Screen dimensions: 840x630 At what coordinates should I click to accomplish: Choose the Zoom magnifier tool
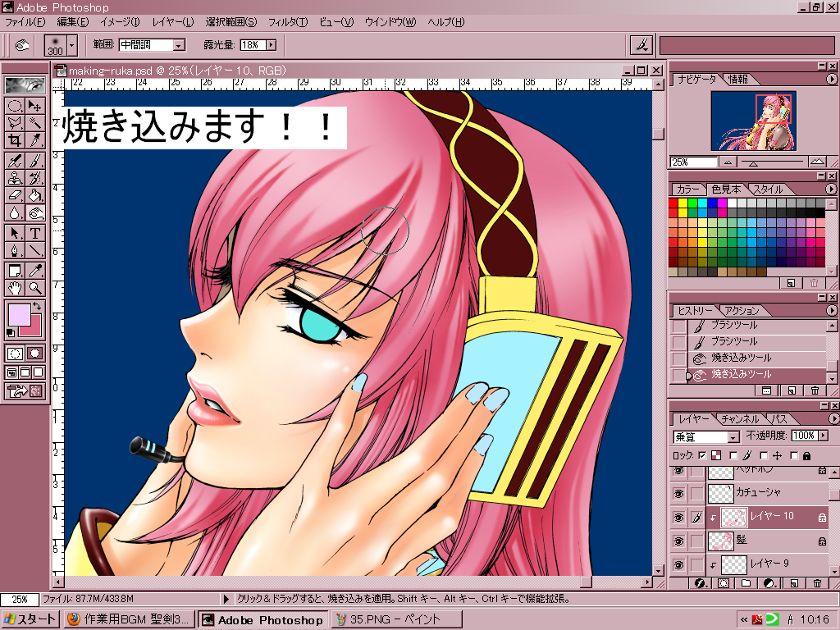[35, 288]
